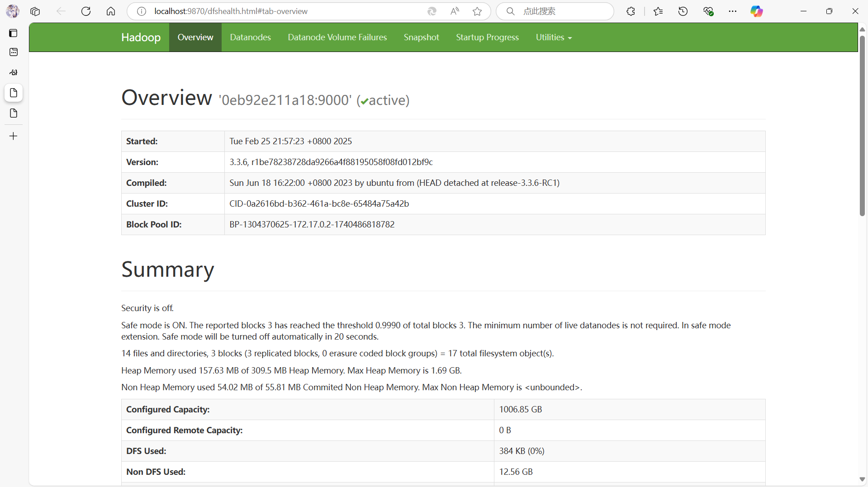Screen dimensions: 868x487
Task: Select the lower document tab in sidebar
Action: pyautogui.click(x=14, y=113)
